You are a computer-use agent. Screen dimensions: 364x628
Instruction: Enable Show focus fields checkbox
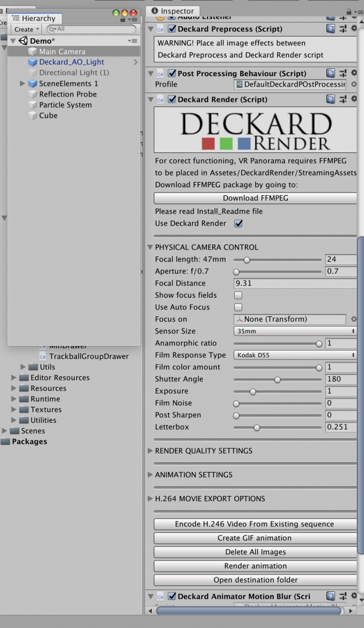(x=238, y=295)
